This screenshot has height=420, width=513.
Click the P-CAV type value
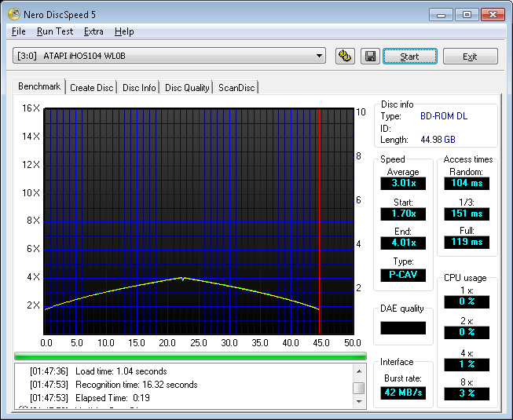point(403,275)
